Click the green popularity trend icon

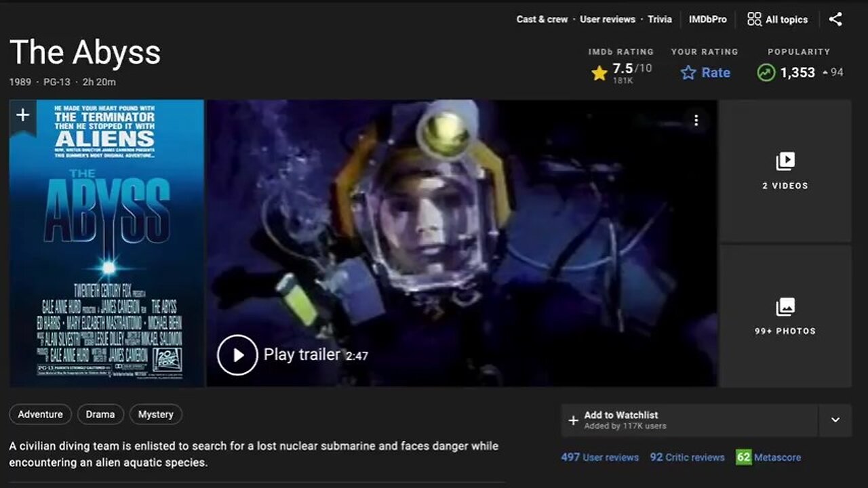(766, 73)
